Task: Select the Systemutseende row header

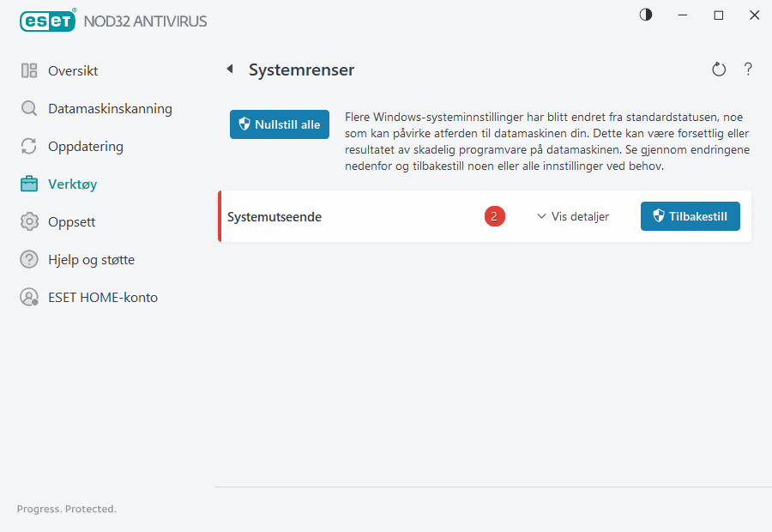Action: click(274, 216)
